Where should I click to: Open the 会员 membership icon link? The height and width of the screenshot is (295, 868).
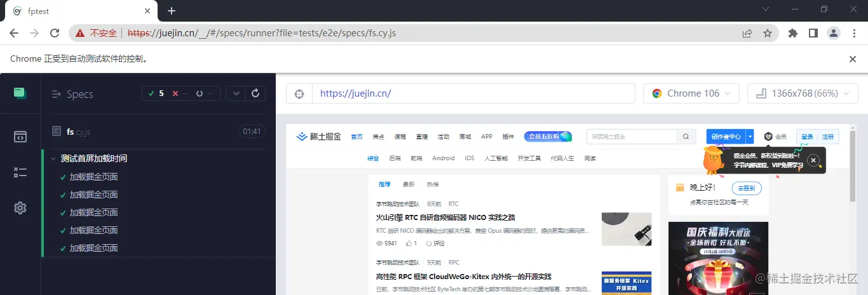(x=775, y=136)
